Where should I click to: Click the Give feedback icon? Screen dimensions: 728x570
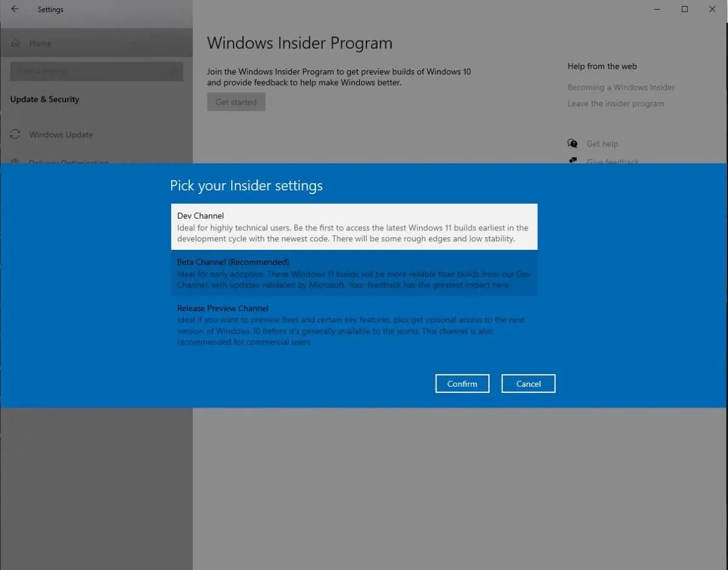572,161
